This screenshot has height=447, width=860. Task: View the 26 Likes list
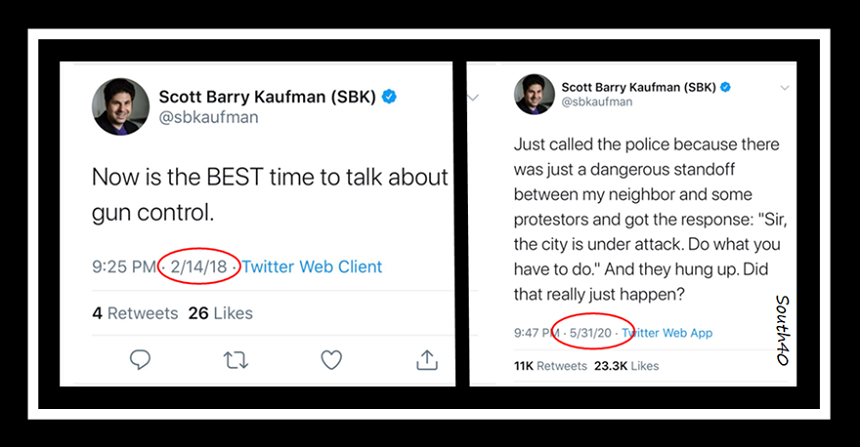tap(220, 313)
